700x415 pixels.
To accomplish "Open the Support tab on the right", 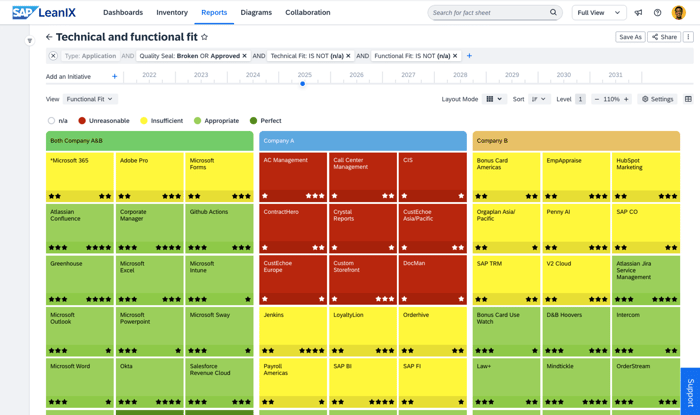I will point(691,392).
